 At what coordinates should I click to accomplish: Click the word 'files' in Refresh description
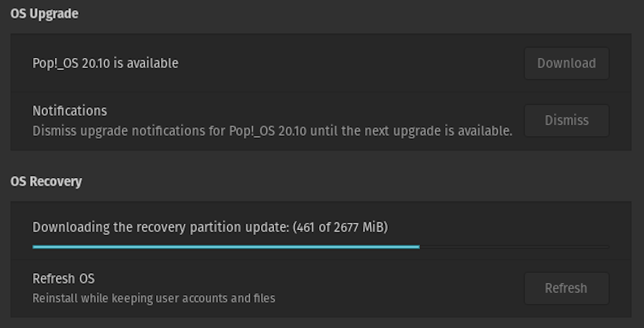point(264,298)
